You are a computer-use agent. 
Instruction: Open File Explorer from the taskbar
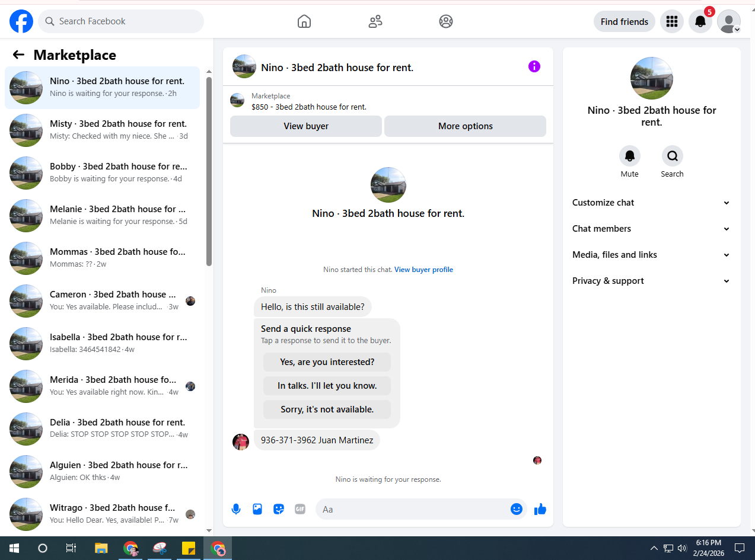(x=101, y=548)
